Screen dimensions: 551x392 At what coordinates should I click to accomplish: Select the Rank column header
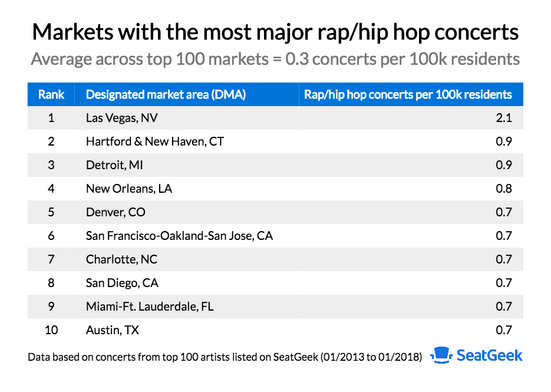pyautogui.click(x=51, y=94)
